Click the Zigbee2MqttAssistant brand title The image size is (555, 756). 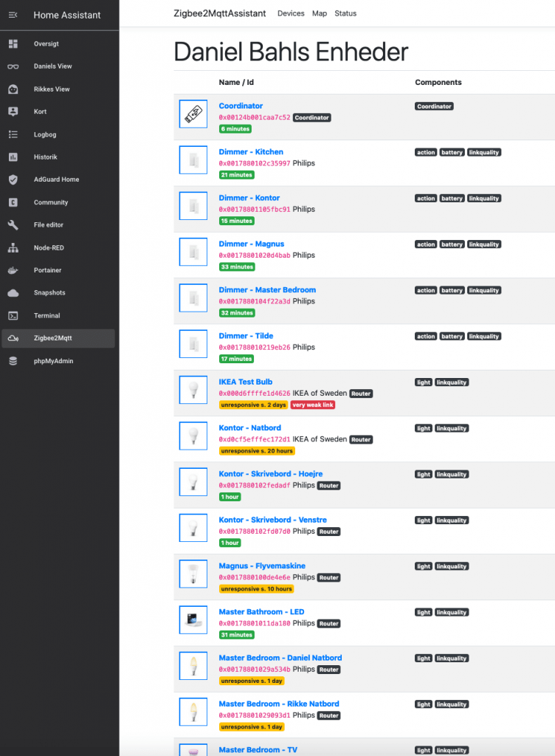[220, 13]
